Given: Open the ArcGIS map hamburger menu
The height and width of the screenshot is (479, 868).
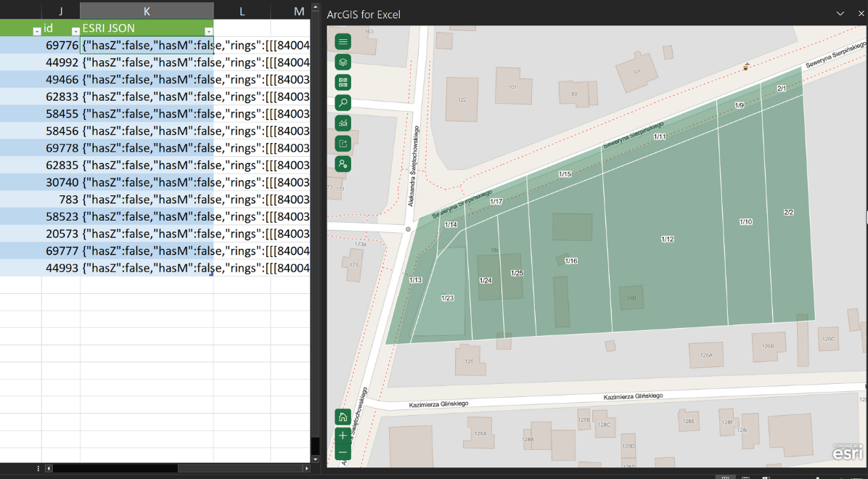Looking at the screenshot, I should tap(343, 42).
